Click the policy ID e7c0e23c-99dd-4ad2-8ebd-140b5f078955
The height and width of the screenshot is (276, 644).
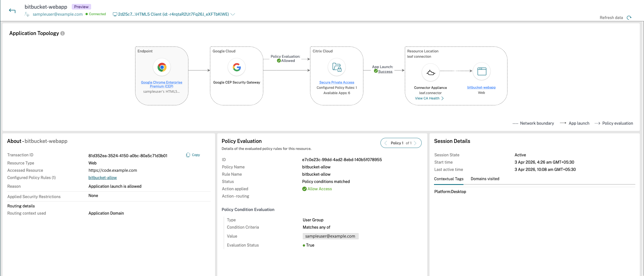pos(342,160)
